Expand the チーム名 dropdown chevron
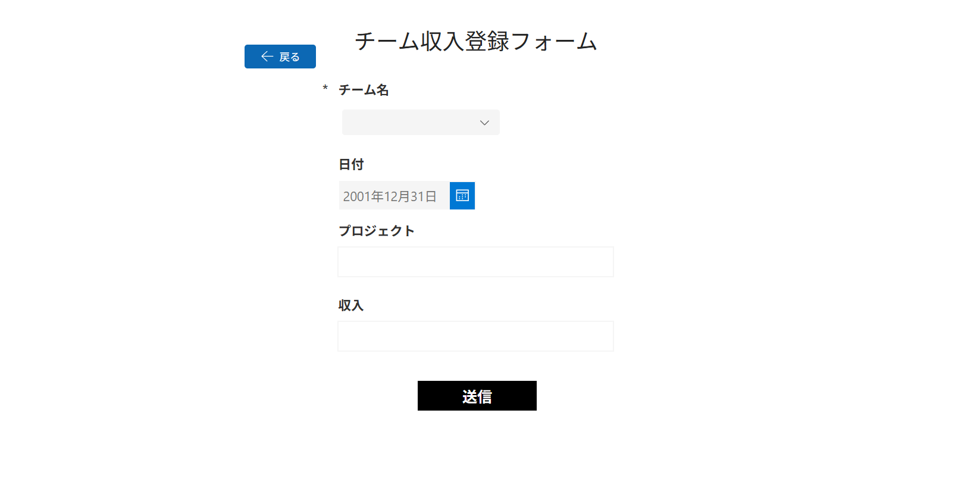This screenshot has width=980, height=482. [x=484, y=123]
